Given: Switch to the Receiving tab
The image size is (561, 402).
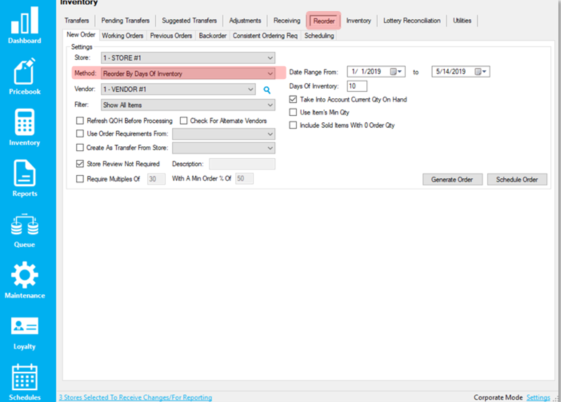Looking at the screenshot, I should 287,20.
